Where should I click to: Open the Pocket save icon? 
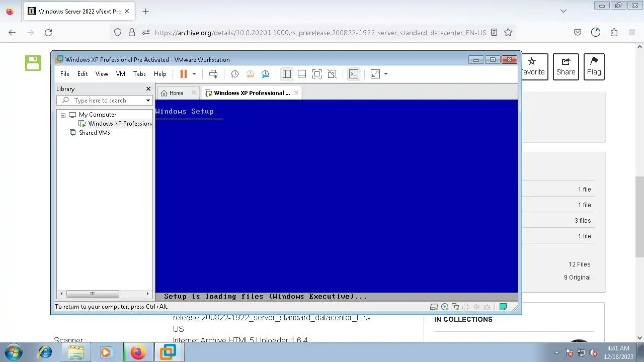coord(578,32)
